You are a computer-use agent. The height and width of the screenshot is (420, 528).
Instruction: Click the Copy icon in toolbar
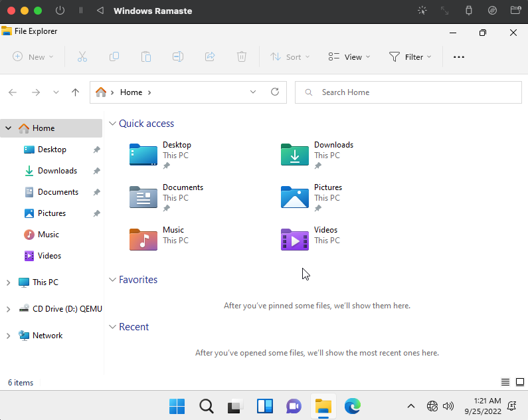coord(114,56)
